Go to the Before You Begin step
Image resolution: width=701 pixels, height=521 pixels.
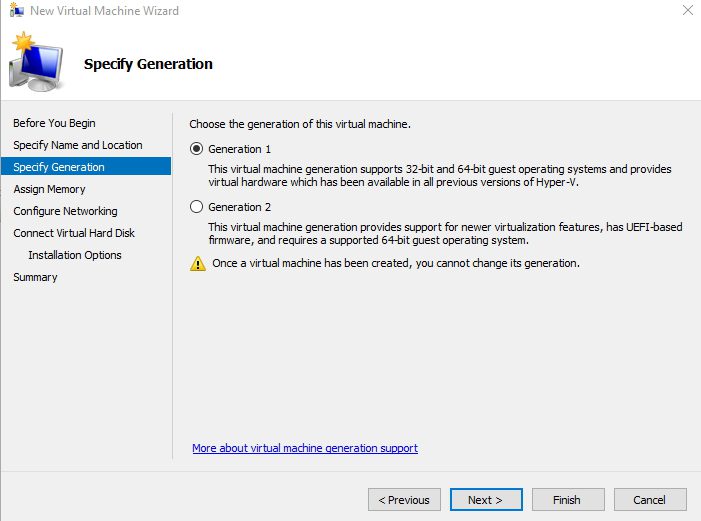pos(54,123)
